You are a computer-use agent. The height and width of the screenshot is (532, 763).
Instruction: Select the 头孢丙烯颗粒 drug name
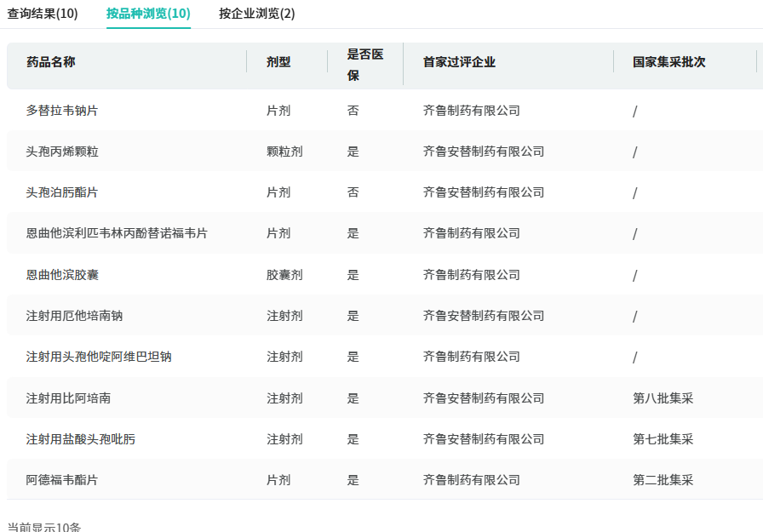pyautogui.click(x=62, y=152)
